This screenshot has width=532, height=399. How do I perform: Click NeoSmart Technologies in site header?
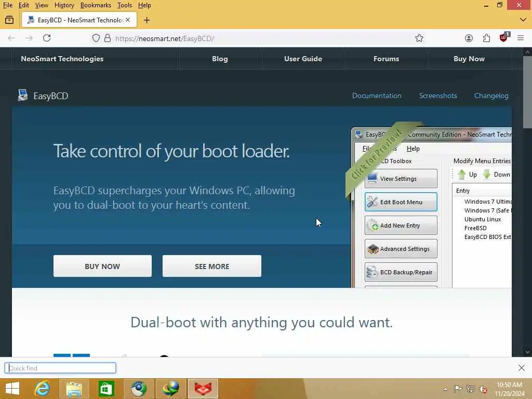pyautogui.click(x=62, y=59)
